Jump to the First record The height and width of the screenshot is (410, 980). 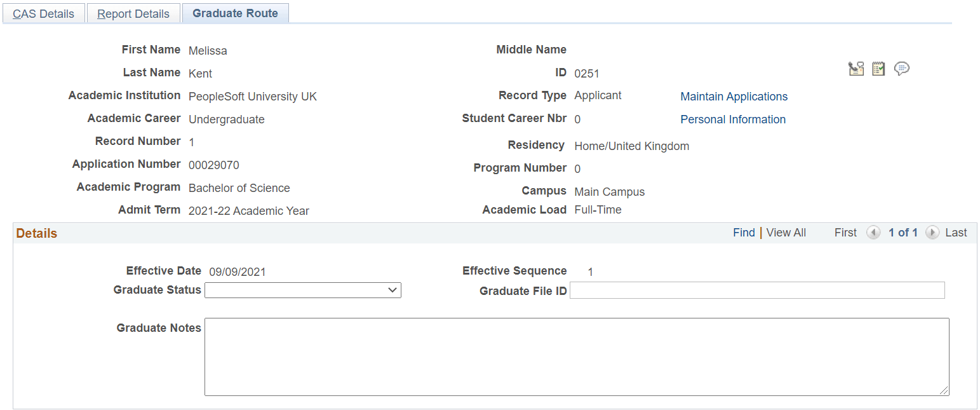tap(845, 232)
